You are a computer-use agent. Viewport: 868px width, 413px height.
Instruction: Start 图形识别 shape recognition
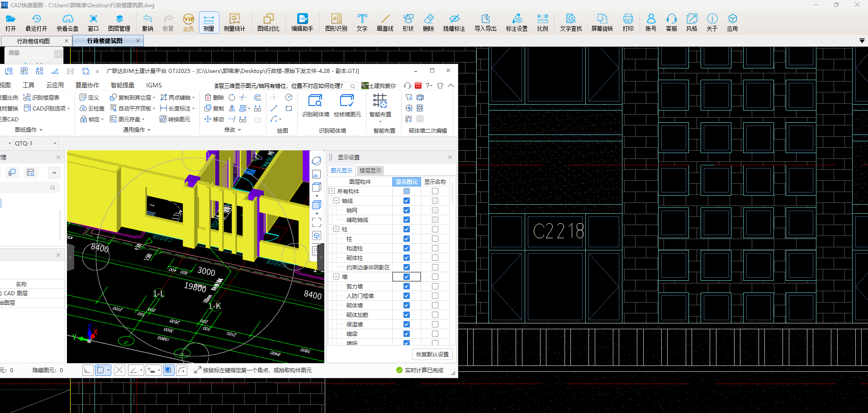pyautogui.click(x=336, y=22)
